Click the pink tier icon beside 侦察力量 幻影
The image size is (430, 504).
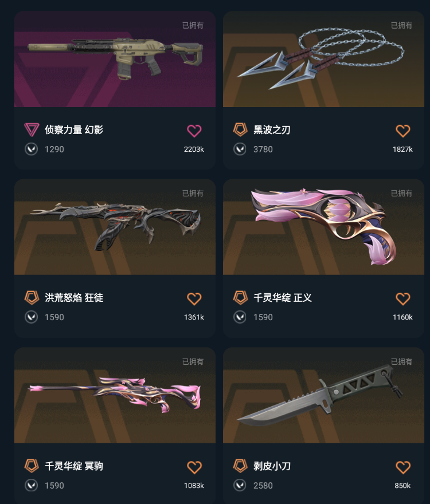tap(32, 130)
